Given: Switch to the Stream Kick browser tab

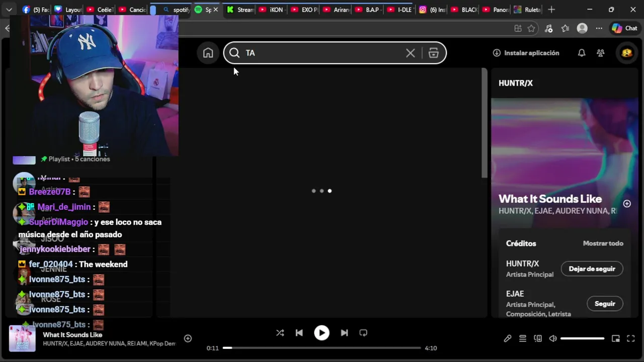Looking at the screenshot, I should (x=240, y=10).
